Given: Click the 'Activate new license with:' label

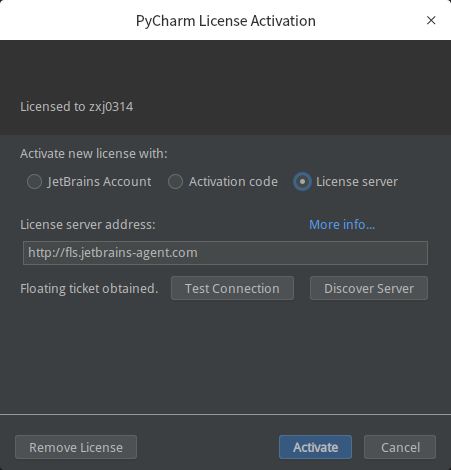Looking at the screenshot, I should (x=94, y=154).
